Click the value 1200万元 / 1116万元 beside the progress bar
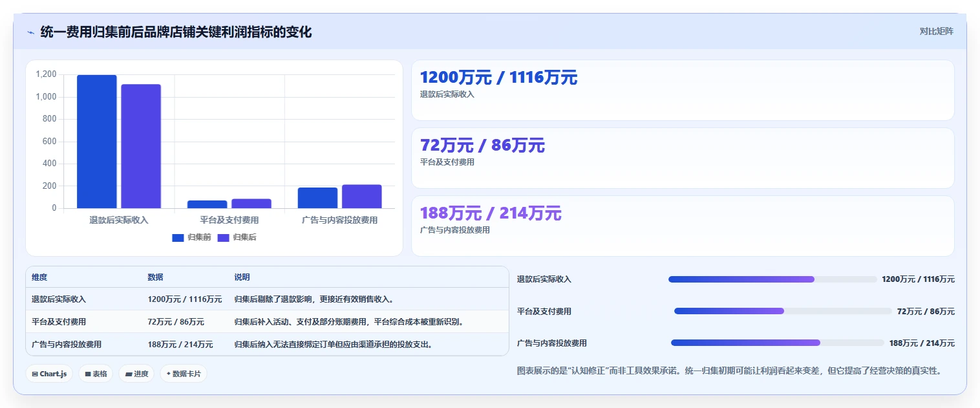 click(x=918, y=279)
